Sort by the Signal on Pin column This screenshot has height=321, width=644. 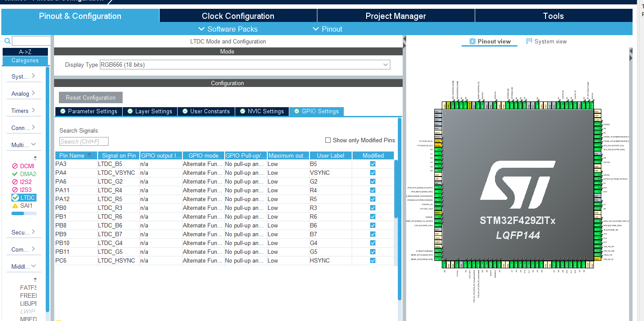(119, 155)
